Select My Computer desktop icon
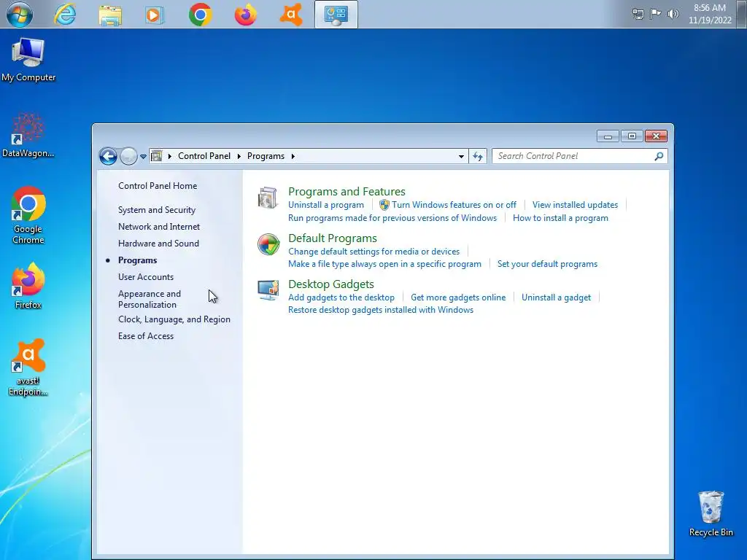 [28, 60]
